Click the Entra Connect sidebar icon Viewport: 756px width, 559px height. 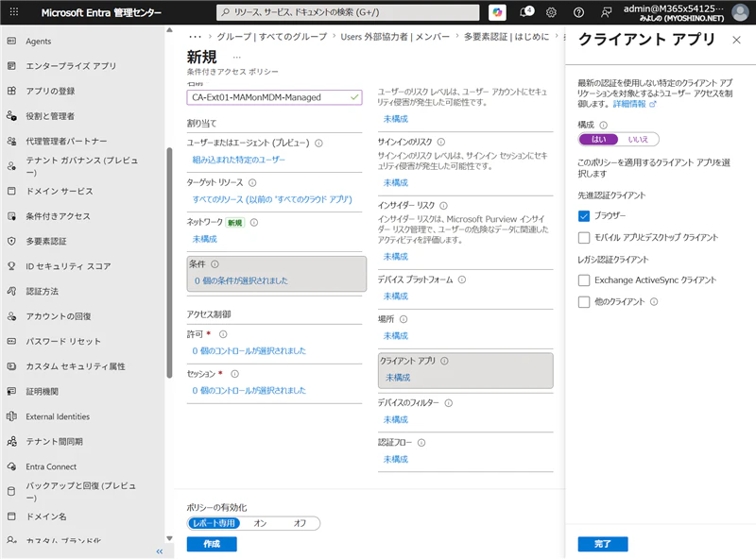[12, 466]
